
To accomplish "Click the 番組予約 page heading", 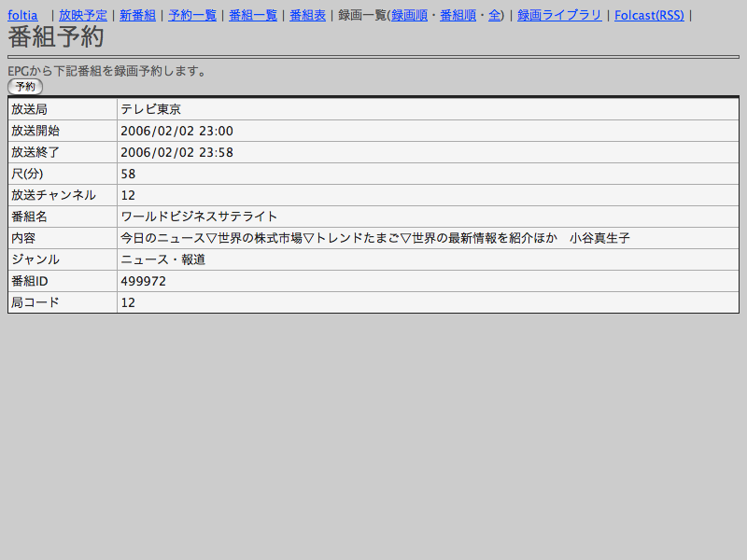I will (x=56, y=37).
